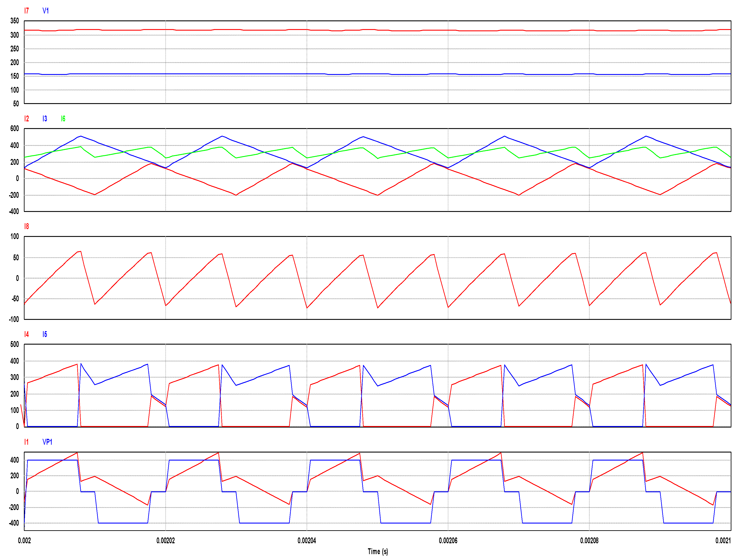
Task: Click the 0.00204 time tick label
Action: [x=307, y=541]
